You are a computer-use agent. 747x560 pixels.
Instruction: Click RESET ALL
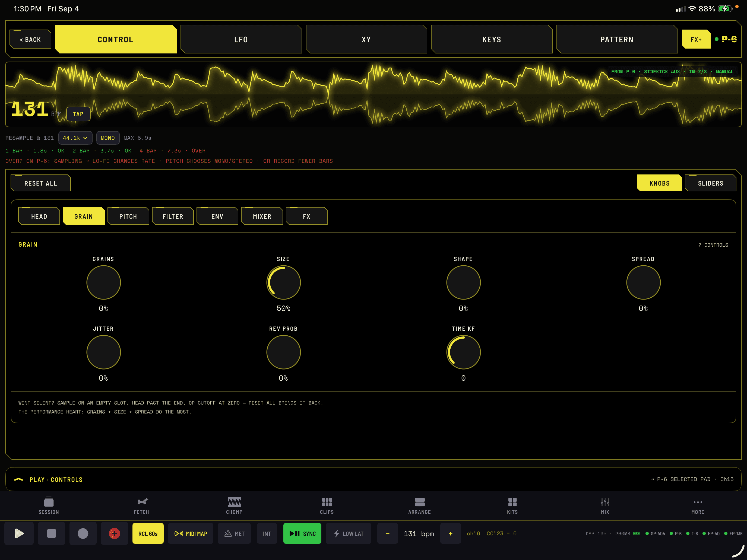40,183
